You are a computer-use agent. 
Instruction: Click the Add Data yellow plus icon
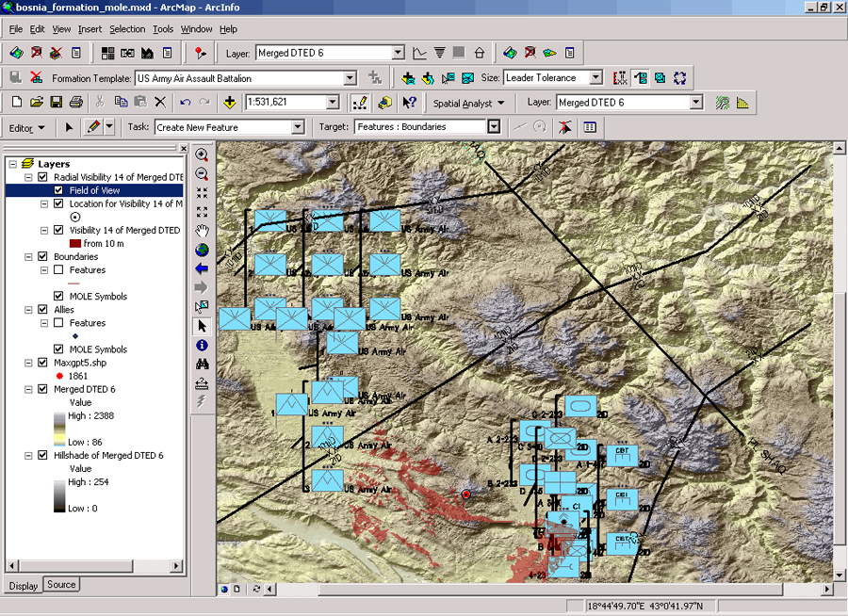pyautogui.click(x=230, y=103)
